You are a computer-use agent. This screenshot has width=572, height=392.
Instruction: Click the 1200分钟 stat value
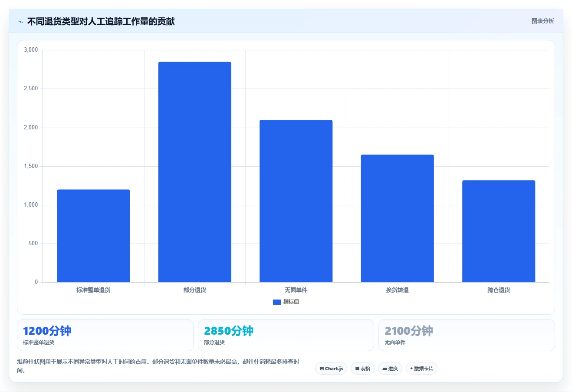(47, 331)
